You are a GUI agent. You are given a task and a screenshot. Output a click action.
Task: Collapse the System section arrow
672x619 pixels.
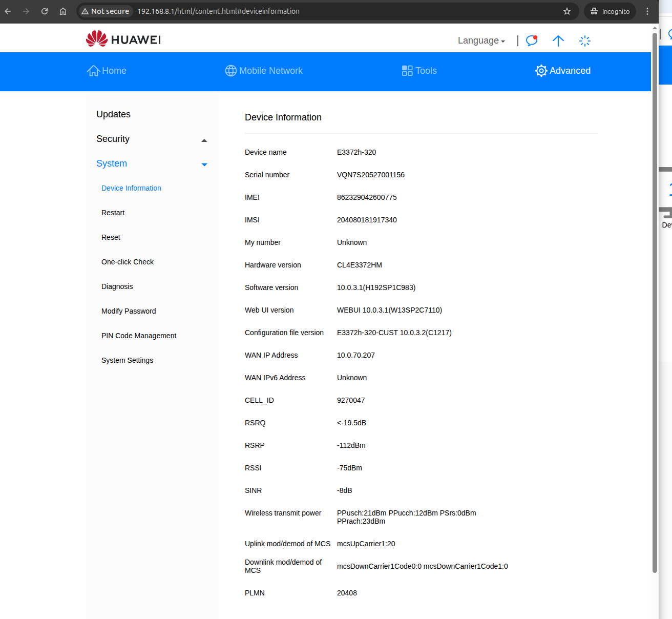tap(204, 164)
